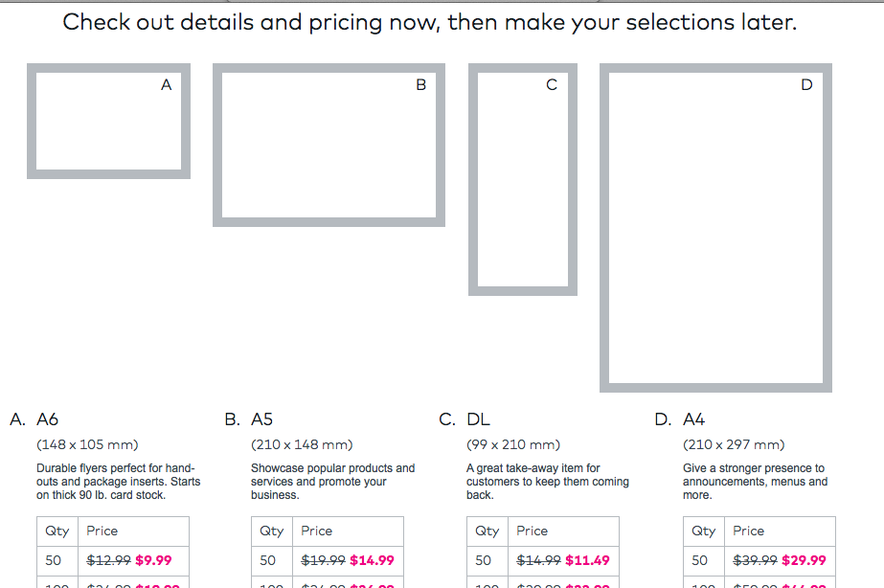Select the DL flyer size thumbnail

523,179
